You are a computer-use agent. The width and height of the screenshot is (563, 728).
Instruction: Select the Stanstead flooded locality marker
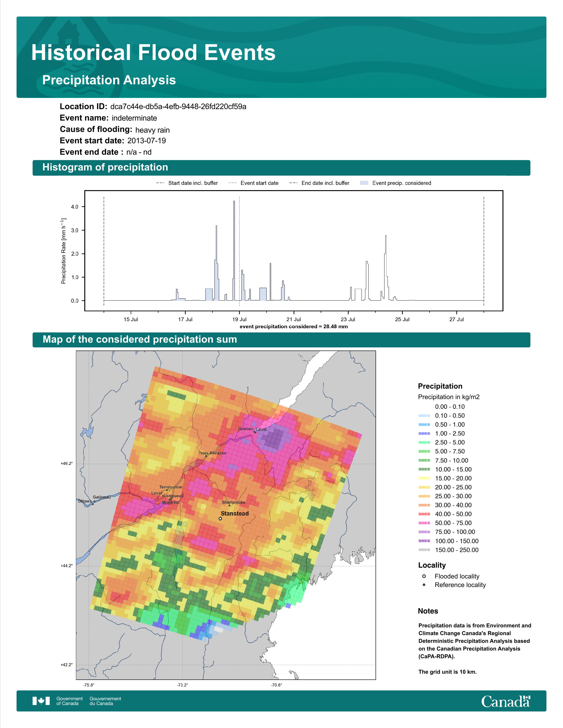[x=220, y=519]
